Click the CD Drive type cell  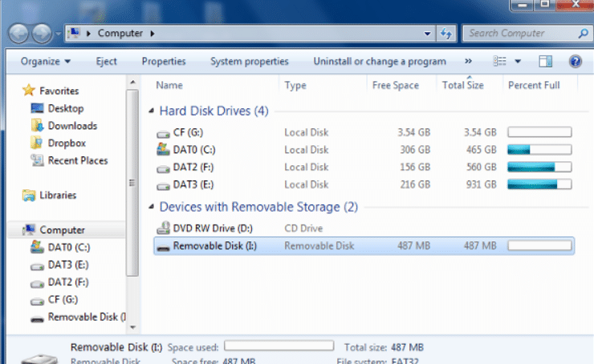click(x=303, y=229)
